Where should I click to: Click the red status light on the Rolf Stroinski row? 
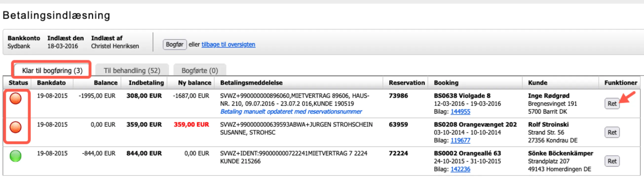[16, 128]
